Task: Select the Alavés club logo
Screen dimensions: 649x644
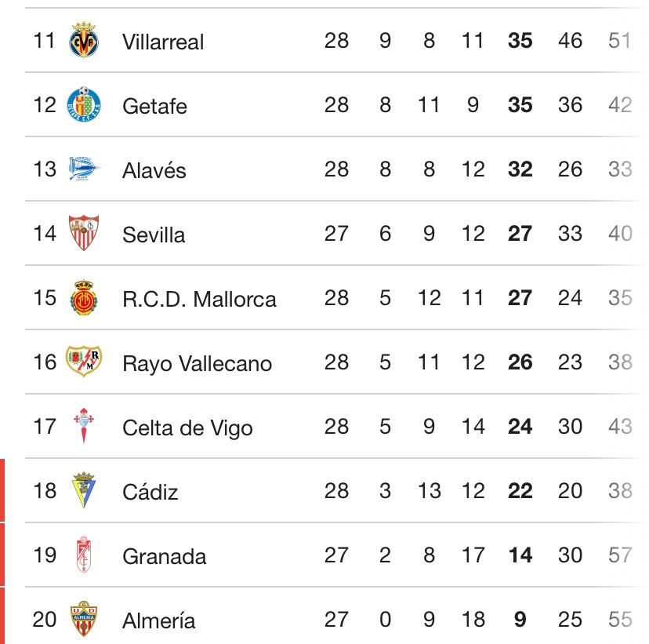Action: [x=84, y=169]
